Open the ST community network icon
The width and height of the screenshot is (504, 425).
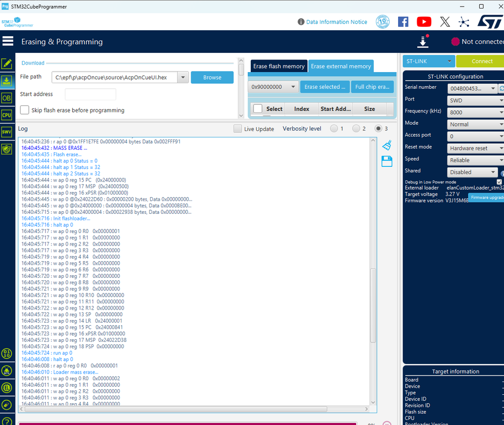pos(464,22)
